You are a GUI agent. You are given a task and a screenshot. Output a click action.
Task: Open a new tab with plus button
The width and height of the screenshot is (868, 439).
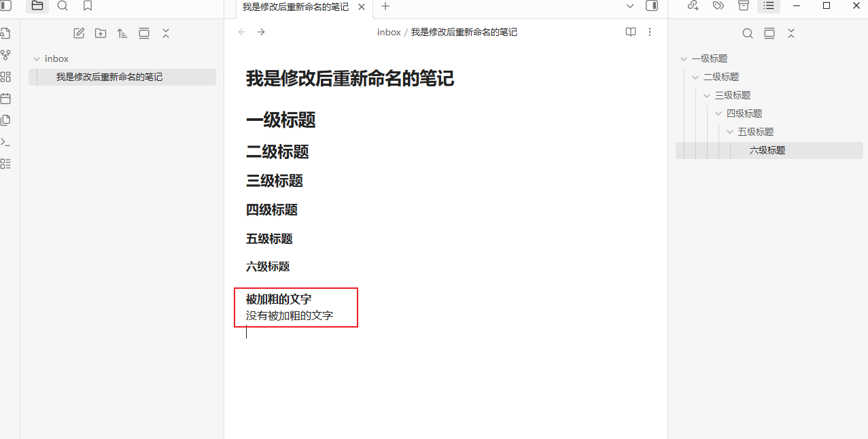(x=385, y=6)
